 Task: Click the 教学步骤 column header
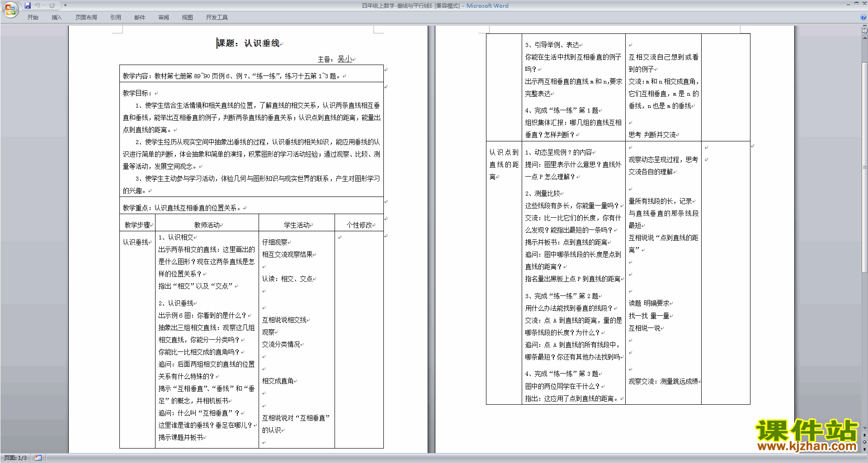(x=137, y=225)
